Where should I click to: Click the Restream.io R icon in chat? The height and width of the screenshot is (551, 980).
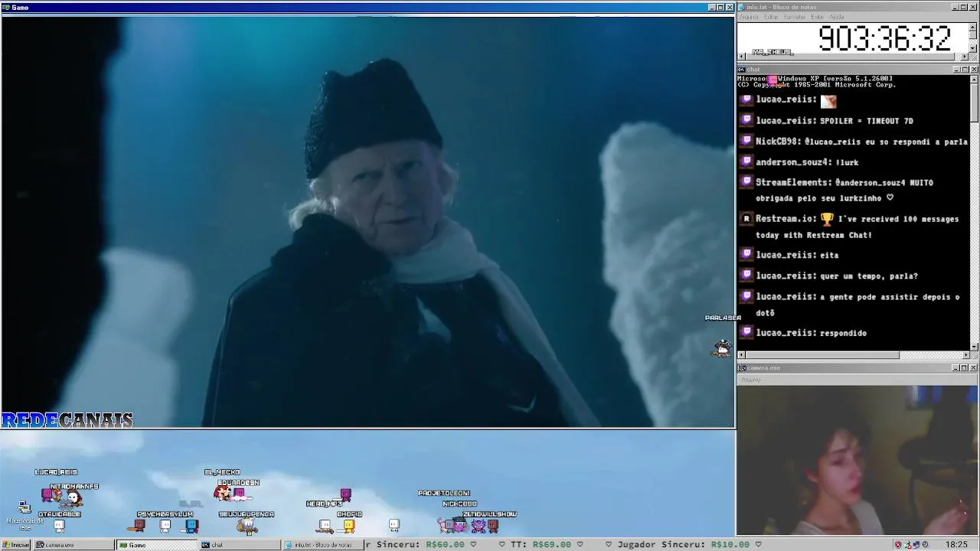point(746,219)
